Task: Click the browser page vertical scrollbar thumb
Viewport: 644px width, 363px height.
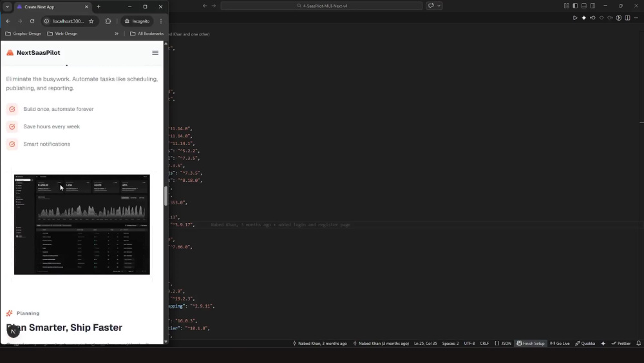Action: [x=166, y=195]
